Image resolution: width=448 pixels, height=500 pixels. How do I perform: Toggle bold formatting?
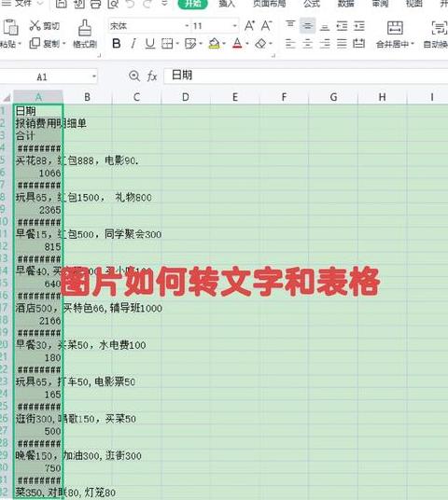click(117, 43)
